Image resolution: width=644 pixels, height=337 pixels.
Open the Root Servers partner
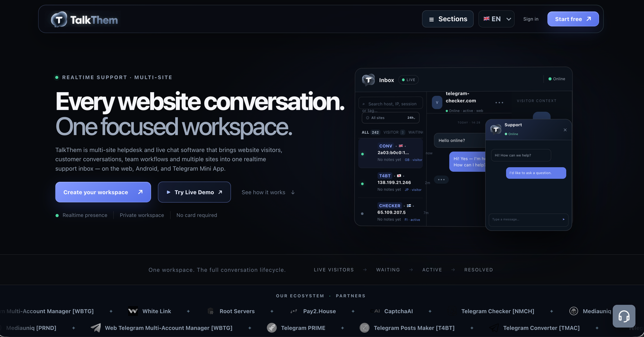coord(237,311)
